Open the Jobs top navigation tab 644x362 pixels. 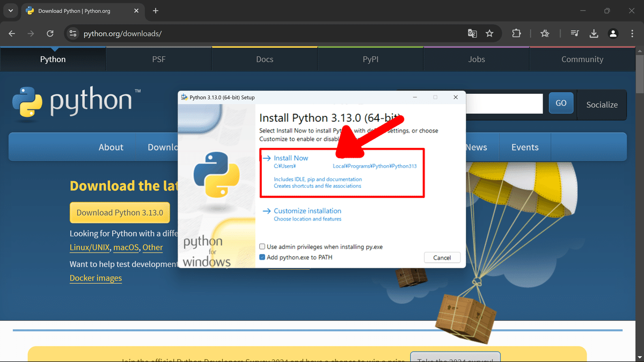(x=477, y=59)
